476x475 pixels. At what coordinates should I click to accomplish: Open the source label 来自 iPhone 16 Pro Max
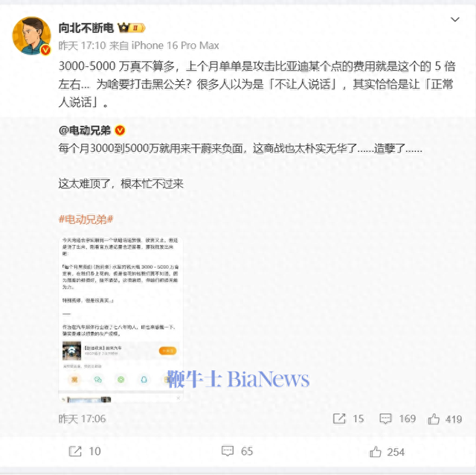coord(164,45)
